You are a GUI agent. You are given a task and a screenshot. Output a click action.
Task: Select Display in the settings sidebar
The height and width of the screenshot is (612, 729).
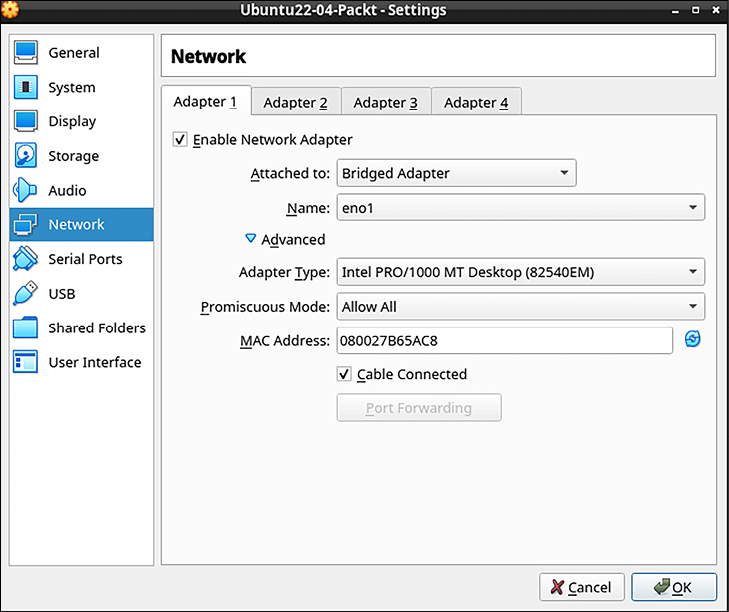(x=81, y=121)
